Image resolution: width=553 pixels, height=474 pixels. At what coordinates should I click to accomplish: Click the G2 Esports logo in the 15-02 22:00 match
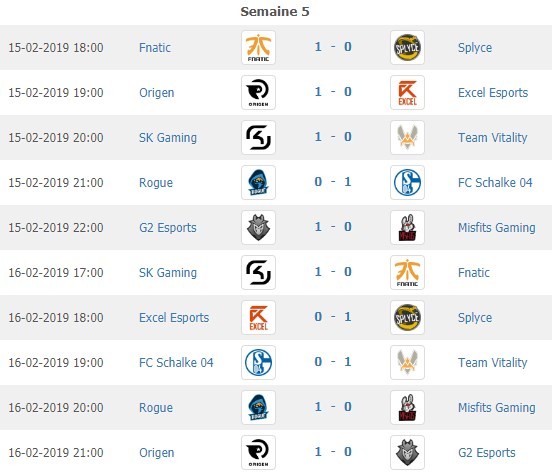258,227
